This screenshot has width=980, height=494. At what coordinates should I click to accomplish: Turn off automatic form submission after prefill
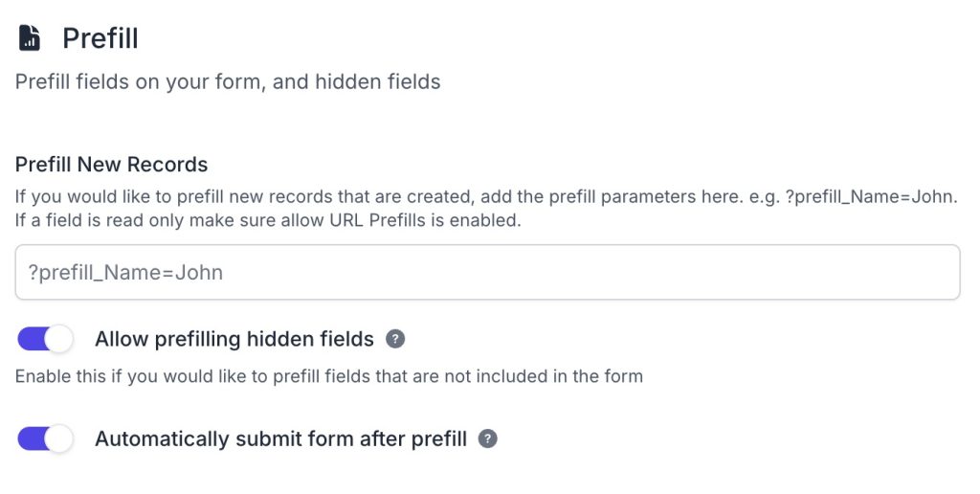pyautogui.click(x=45, y=439)
